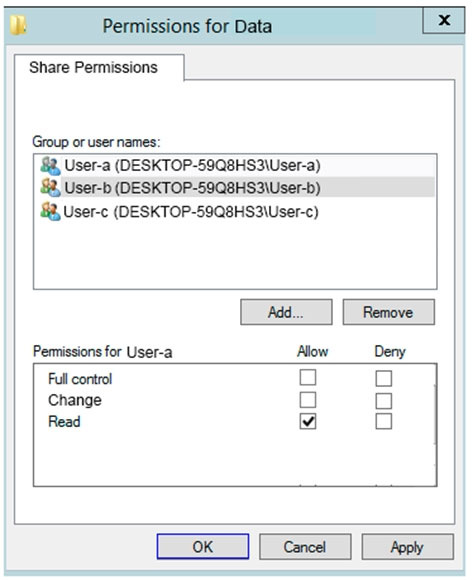This screenshot has width=473, height=580.
Task: Confirm with the OK button
Action: [203, 546]
